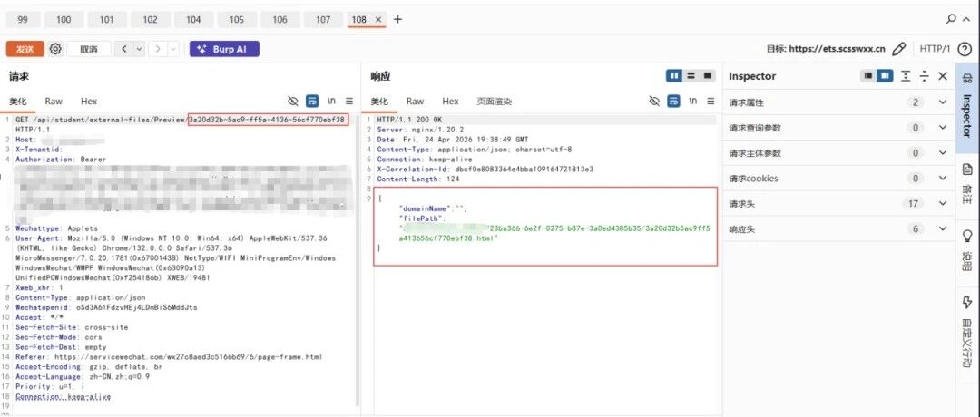Click the Wechatopenid header line

[x=106, y=307]
